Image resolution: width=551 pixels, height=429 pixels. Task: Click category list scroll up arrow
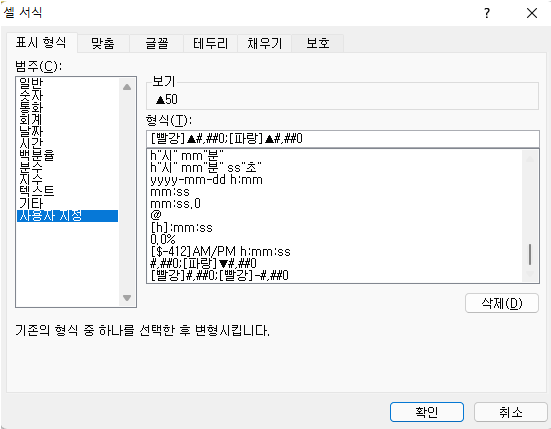pos(127,87)
